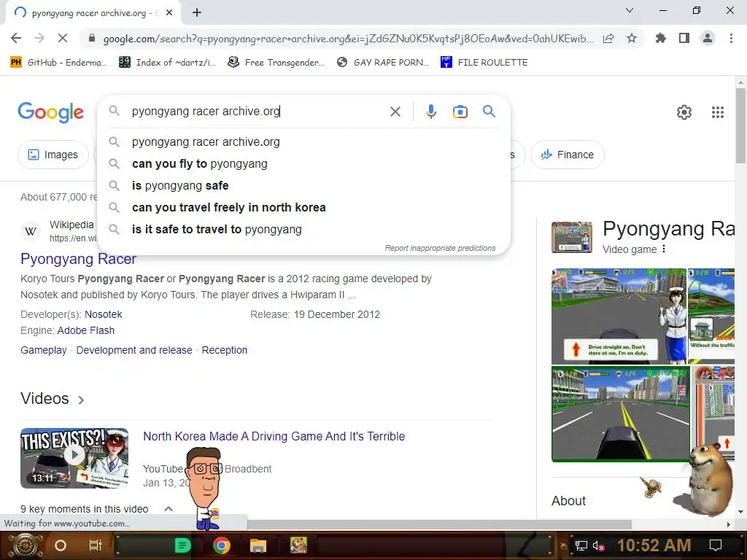Bookmark this page with the star icon
The width and height of the screenshot is (747, 560).
[632, 38]
